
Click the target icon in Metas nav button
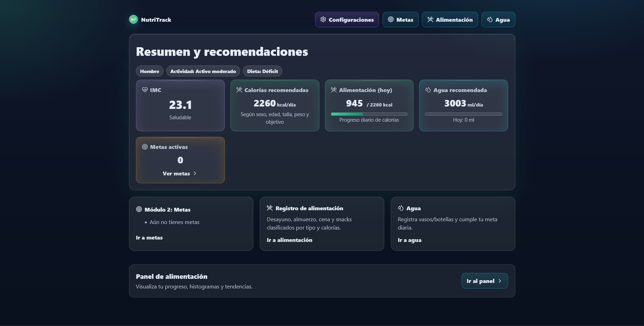[390, 20]
